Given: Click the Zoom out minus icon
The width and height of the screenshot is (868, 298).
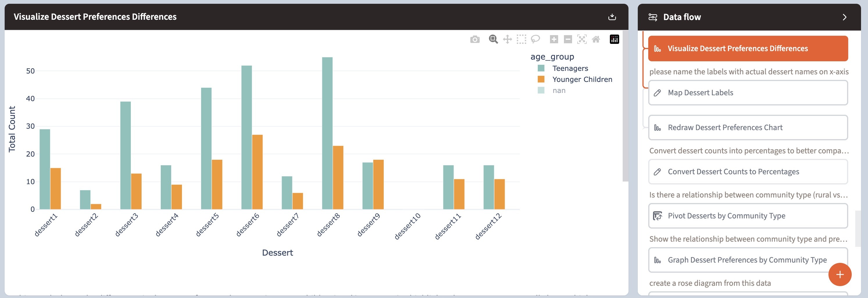Looking at the screenshot, I should coord(568,40).
